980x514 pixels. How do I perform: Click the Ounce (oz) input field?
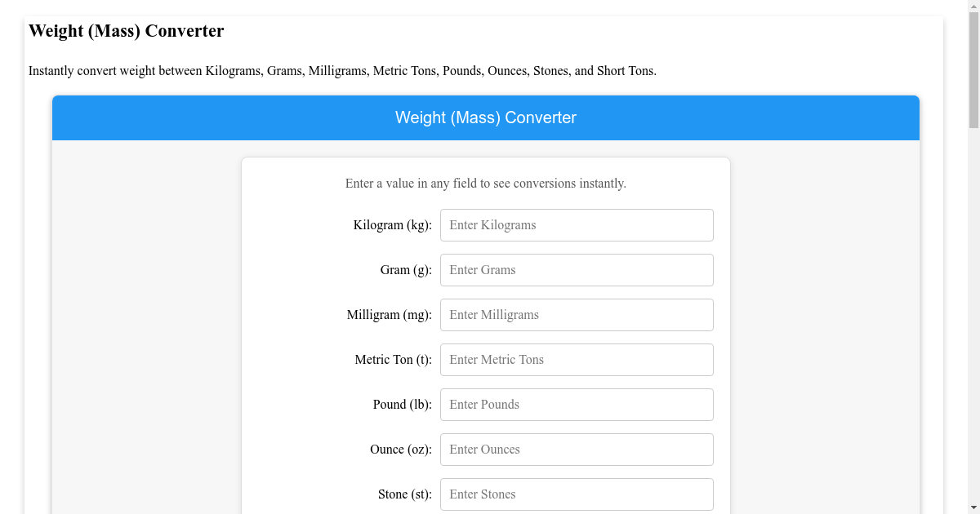577,450
